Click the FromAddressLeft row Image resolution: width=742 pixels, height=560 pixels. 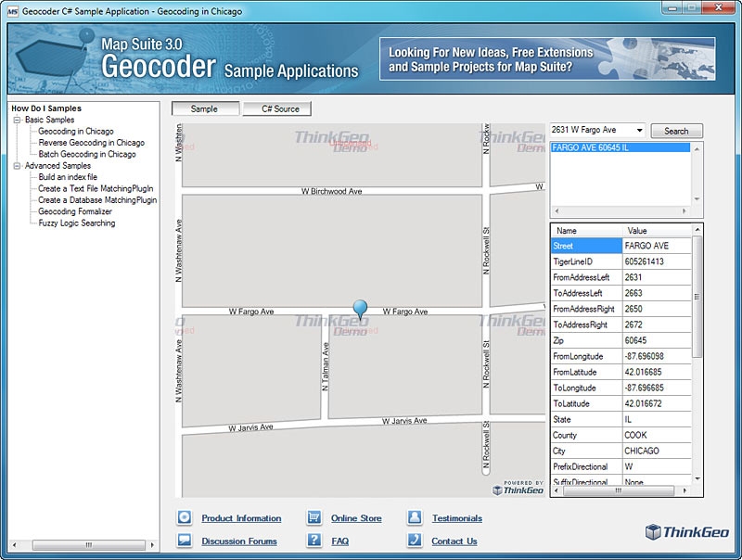621,277
